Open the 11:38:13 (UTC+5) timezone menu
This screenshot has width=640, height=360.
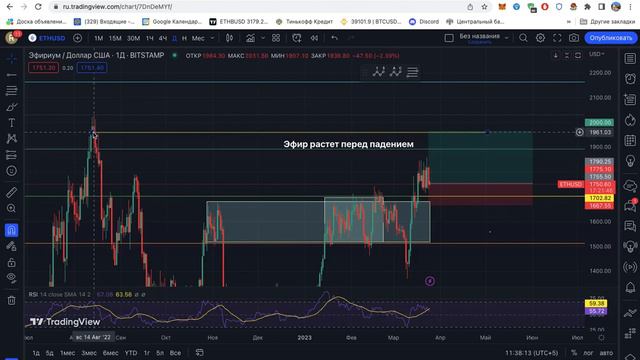531,353
